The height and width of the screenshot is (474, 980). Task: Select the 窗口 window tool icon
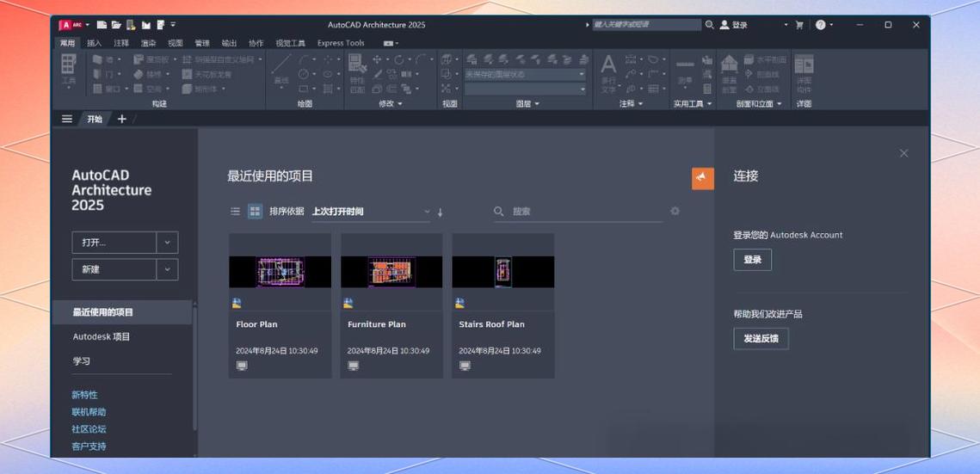pyautogui.click(x=98, y=89)
